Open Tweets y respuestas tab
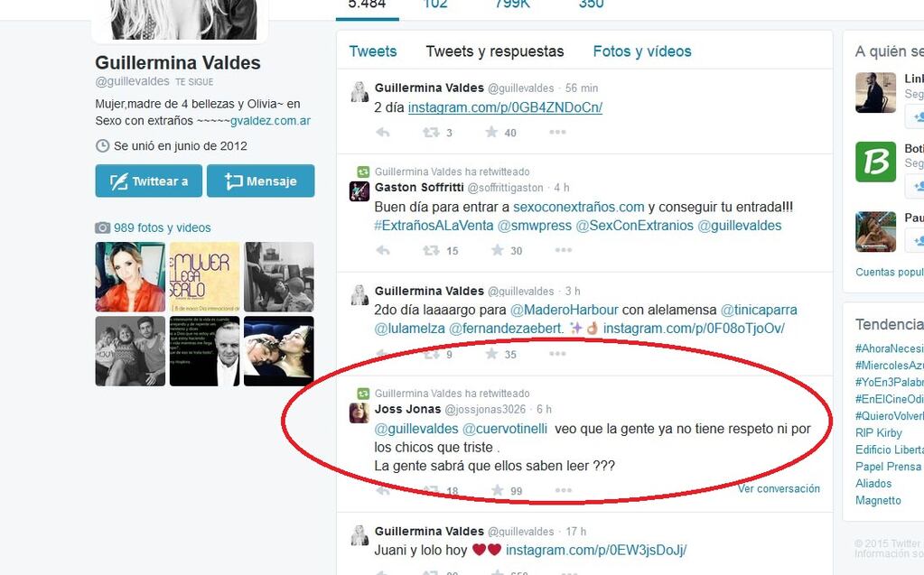 tap(495, 51)
